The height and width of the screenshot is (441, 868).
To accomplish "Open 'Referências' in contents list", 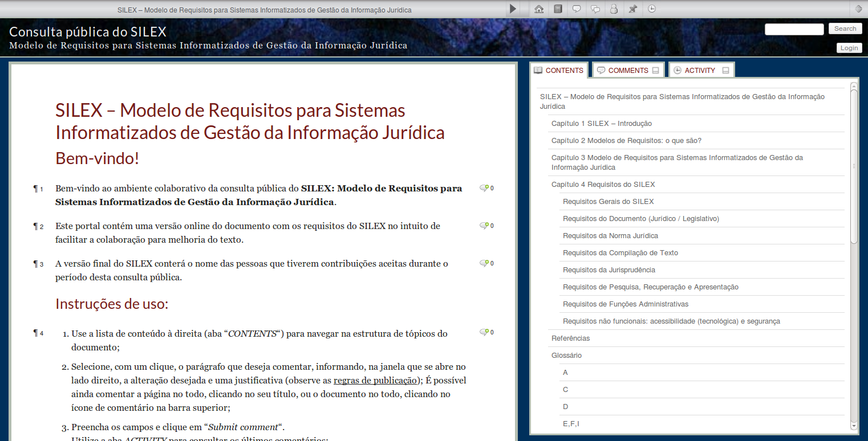I will (696, 338).
